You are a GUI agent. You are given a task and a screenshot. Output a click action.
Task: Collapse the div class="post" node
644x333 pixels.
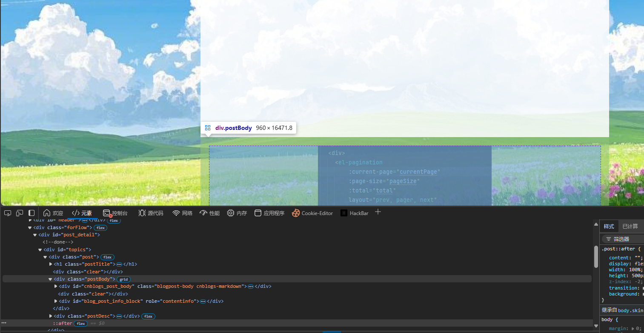[45, 257]
